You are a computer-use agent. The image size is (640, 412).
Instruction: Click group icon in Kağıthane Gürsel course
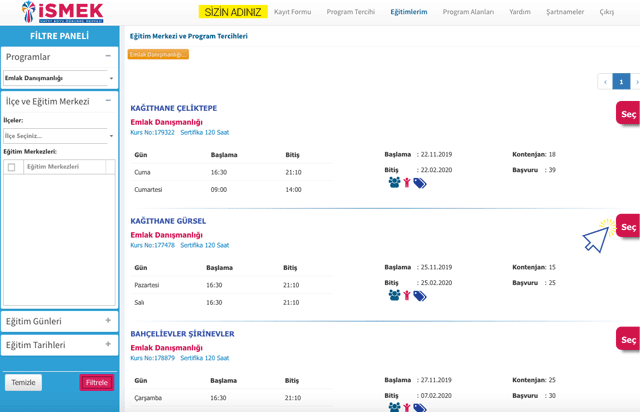tap(394, 295)
